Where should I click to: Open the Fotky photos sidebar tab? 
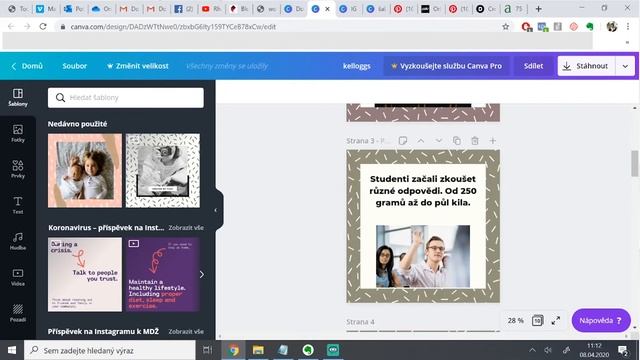(x=18, y=134)
